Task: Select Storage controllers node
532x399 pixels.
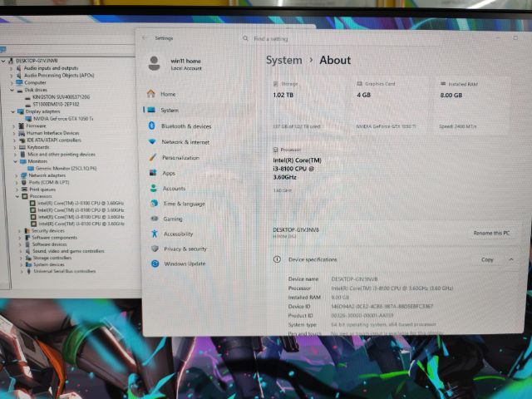Action: [52, 258]
